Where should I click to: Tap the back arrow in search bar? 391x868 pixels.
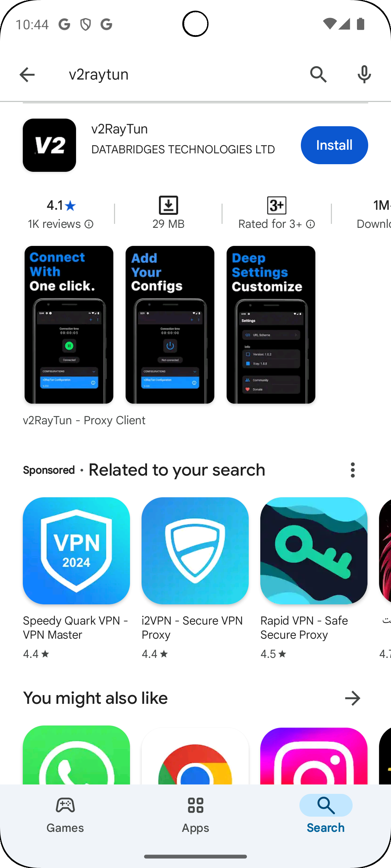tap(27, 75)
